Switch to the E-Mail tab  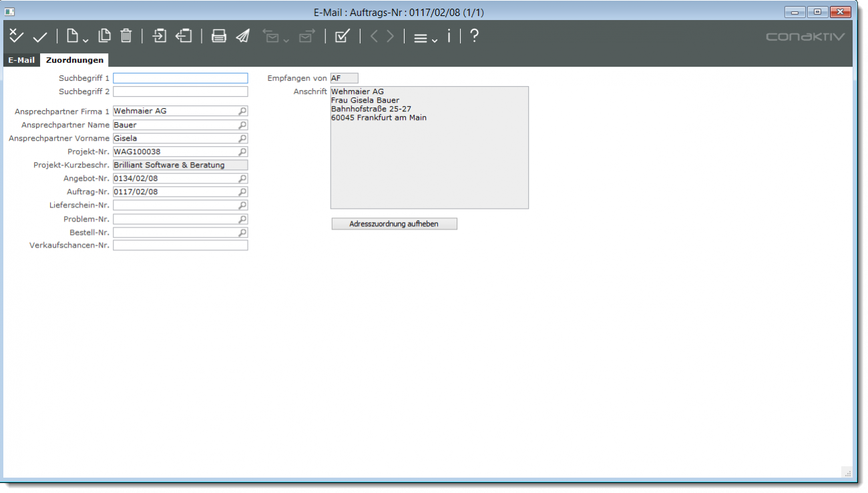(x=21, y=60)
